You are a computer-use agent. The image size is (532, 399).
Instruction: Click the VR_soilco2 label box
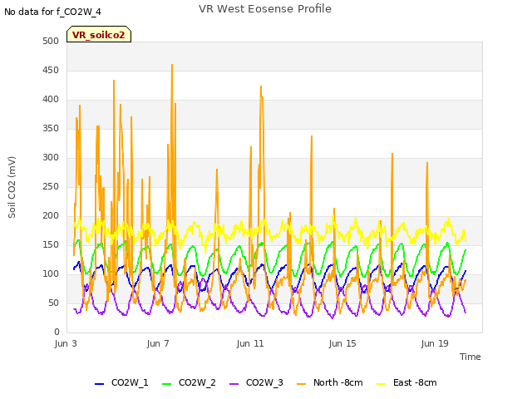[x=99, y=35]
